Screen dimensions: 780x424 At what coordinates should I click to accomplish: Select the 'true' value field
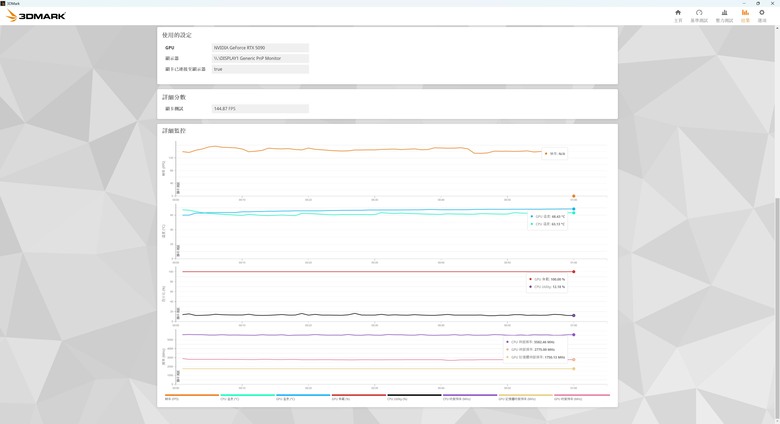click(260, 69)
